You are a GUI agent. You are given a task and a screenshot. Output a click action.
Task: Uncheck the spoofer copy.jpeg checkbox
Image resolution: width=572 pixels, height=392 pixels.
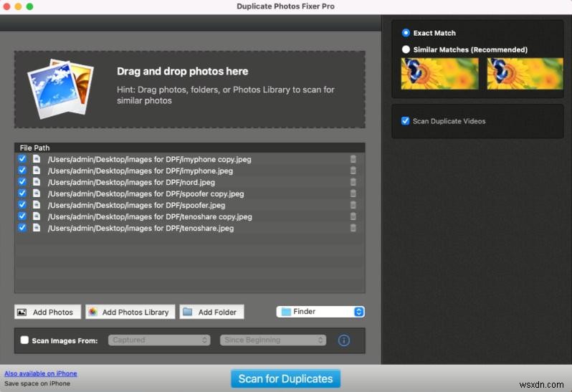coord(22,193)
